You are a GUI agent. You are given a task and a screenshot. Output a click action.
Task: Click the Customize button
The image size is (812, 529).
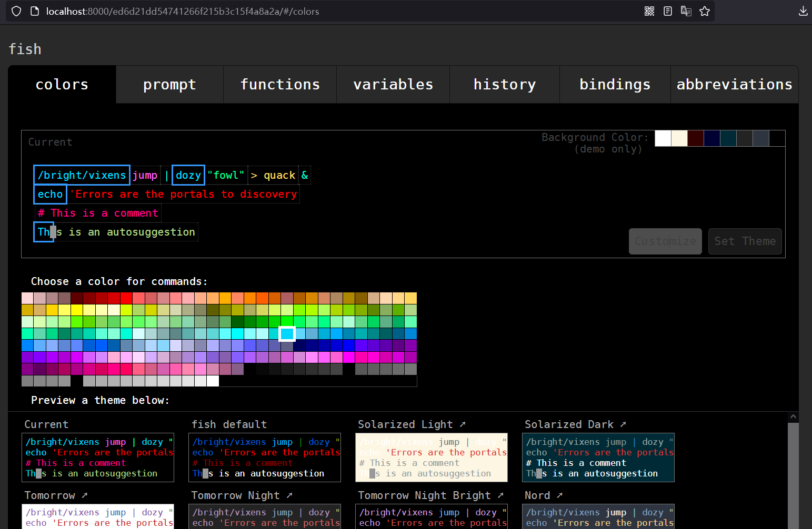click(665, 241)
